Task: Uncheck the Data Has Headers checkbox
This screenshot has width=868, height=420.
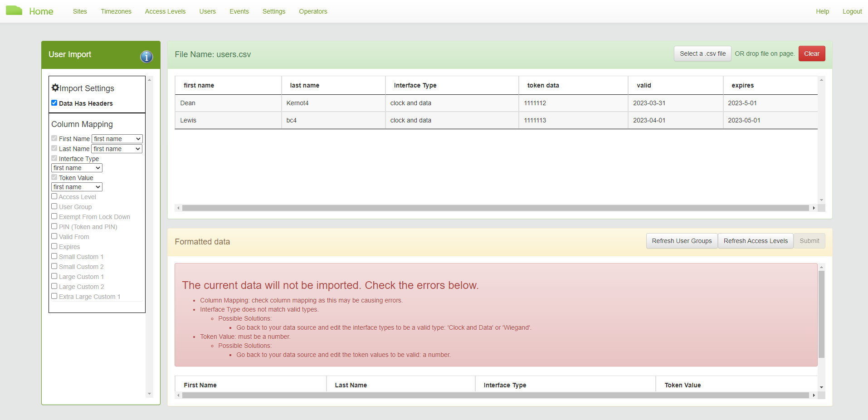Action: click(54, 103)
